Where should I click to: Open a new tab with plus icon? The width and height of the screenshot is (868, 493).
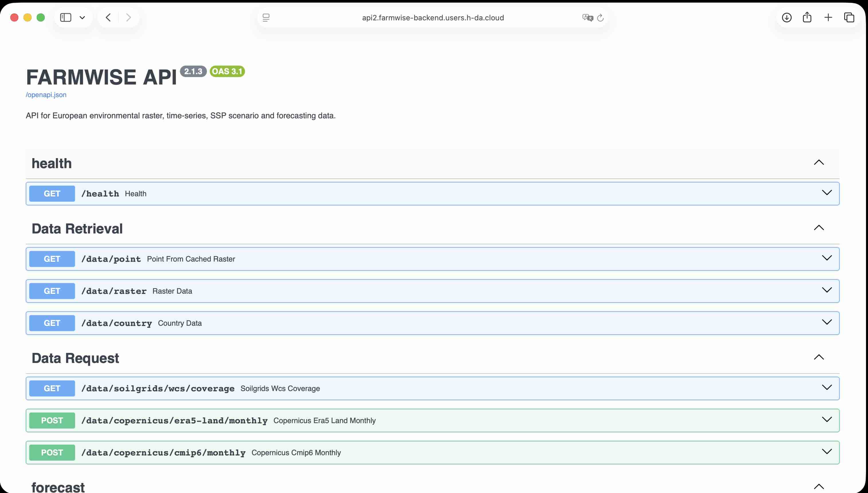[x=828, y=17]
